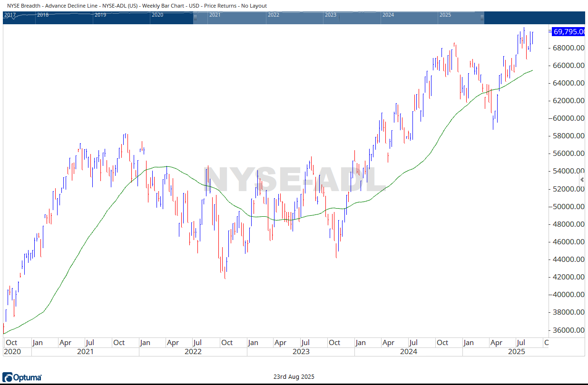Click the 23rd Aug 2025 date label

(294, 377)
